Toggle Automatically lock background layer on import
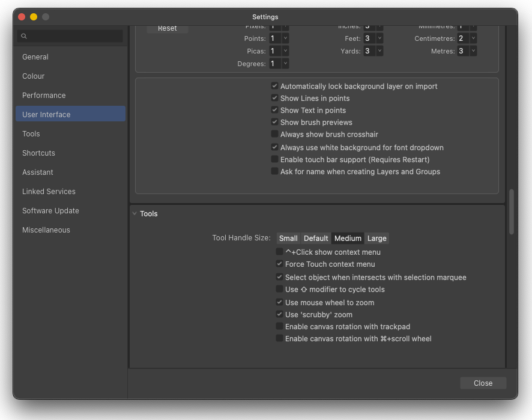 [274, 86]
